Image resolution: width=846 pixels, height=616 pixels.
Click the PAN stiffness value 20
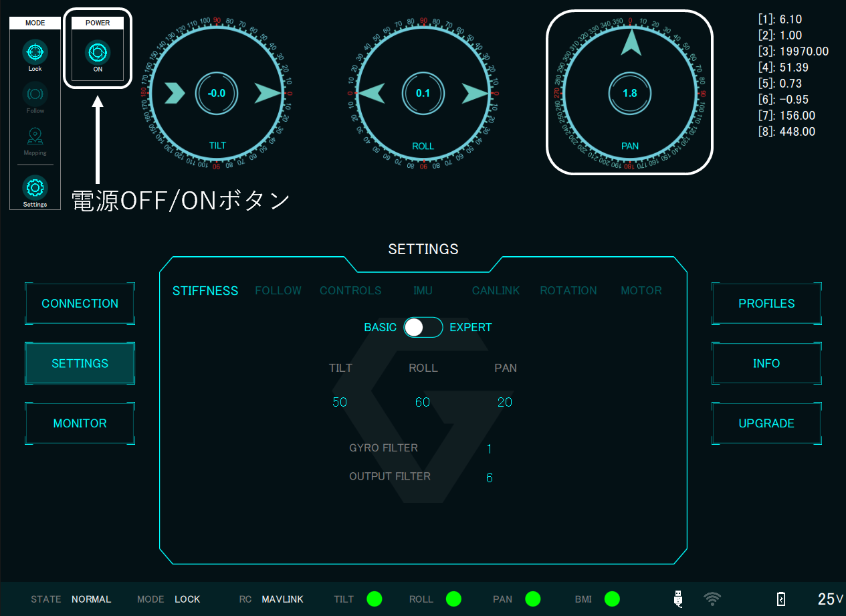505,402
